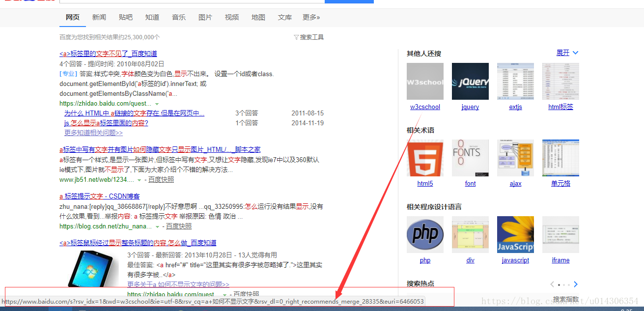Open the php text link
Screen dimensions: 644x311
tap(425, 260)
